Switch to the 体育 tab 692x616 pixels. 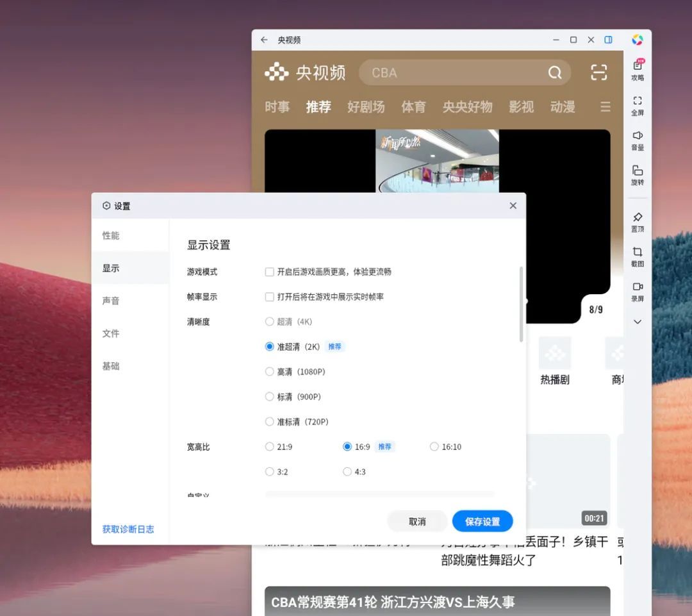[413, 106]
